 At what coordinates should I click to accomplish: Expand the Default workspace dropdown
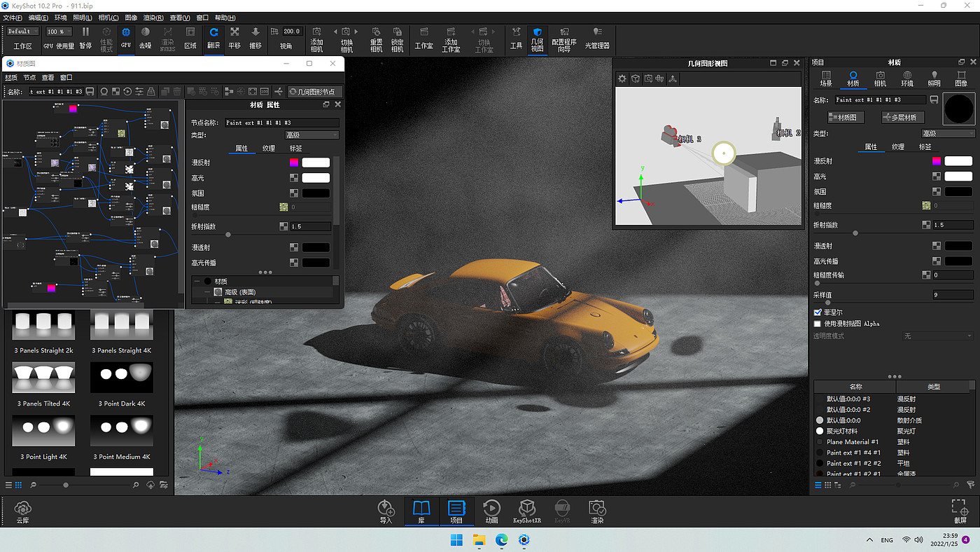pos(23,32)
